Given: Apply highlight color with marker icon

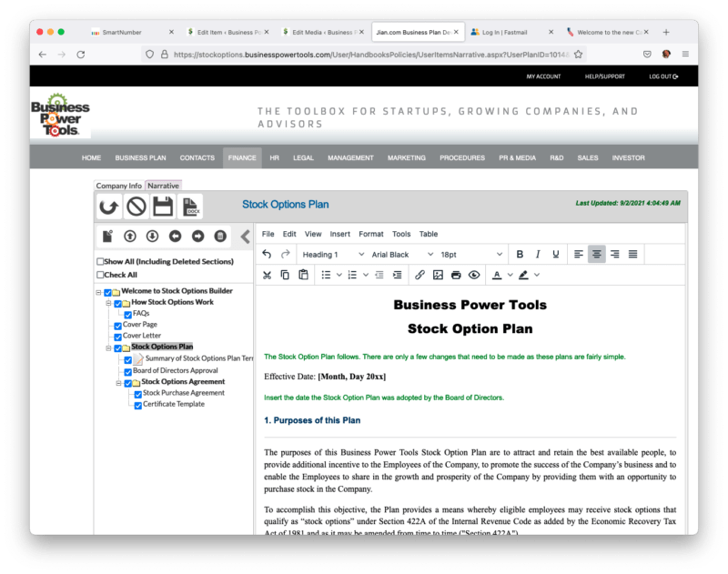Looking at the screenshot, I should pyautogui.click(x=524, y=275).
